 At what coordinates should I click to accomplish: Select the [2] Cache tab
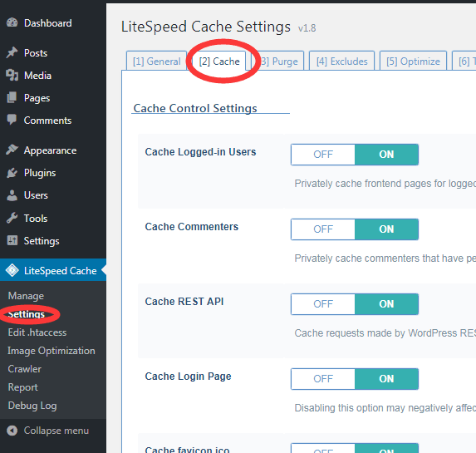[219, 61]
